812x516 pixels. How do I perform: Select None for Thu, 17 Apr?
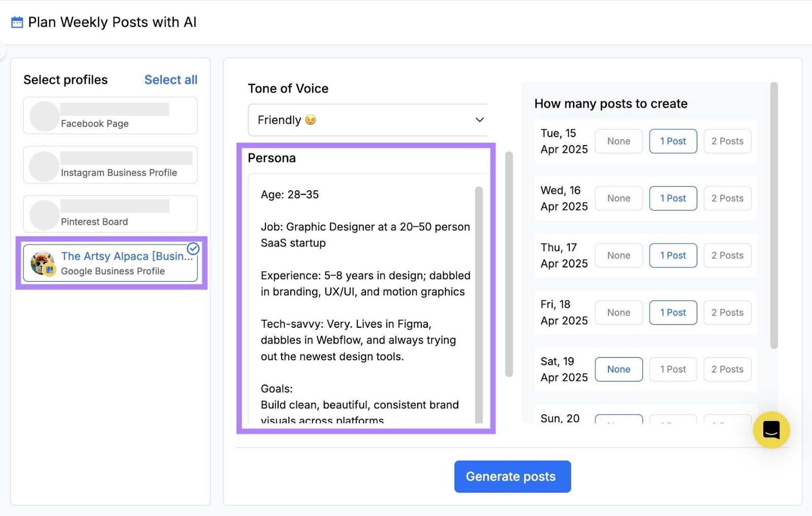pos(618,255)
